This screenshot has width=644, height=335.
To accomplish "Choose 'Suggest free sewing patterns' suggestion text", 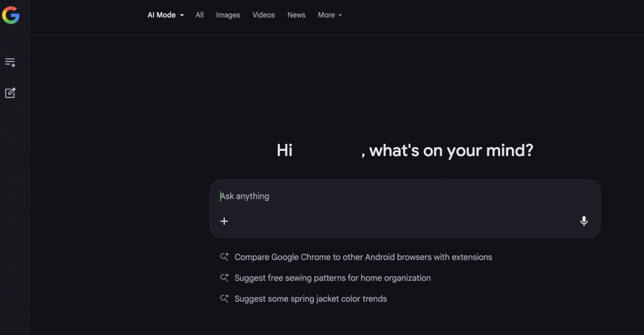I will pos(332,278).
